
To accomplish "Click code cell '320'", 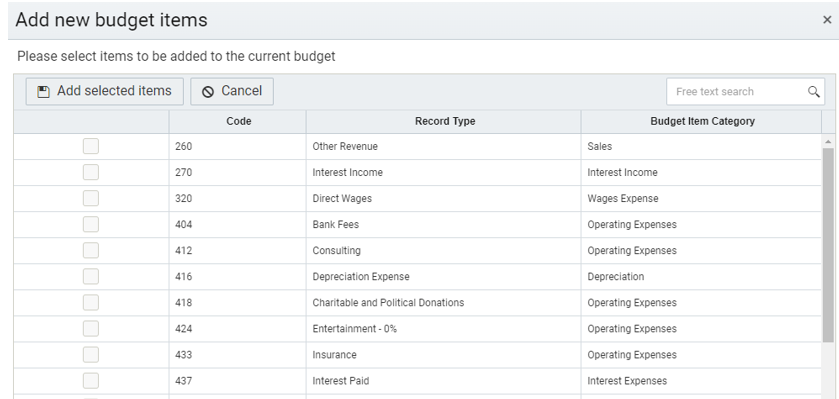I will click(238, 198).
